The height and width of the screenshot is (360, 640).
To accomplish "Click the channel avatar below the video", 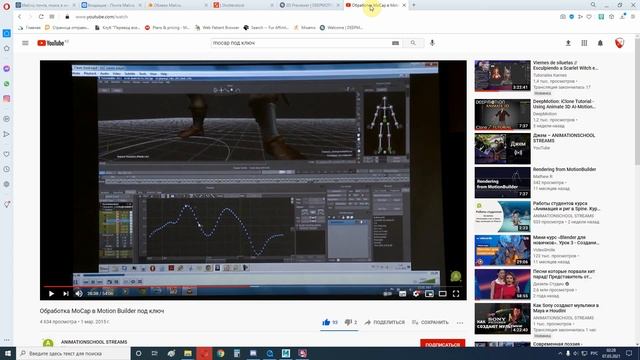I will pos(48,343).
